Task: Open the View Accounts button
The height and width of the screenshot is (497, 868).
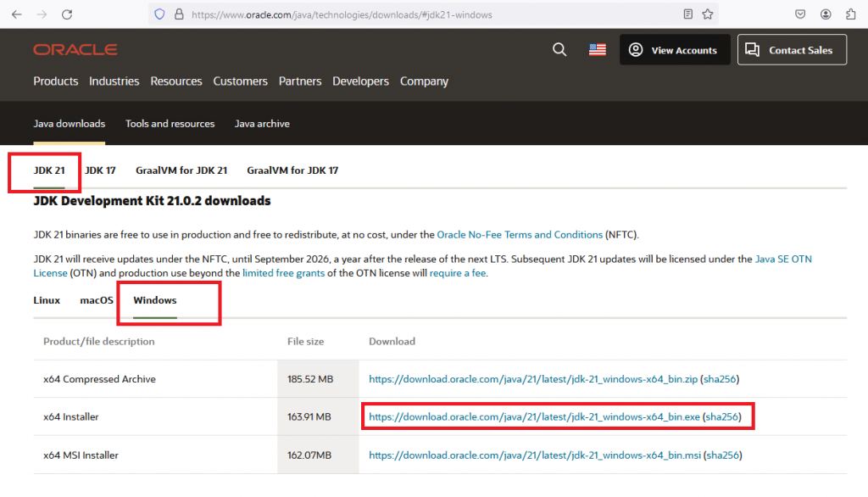Action: tap(675, 50)
